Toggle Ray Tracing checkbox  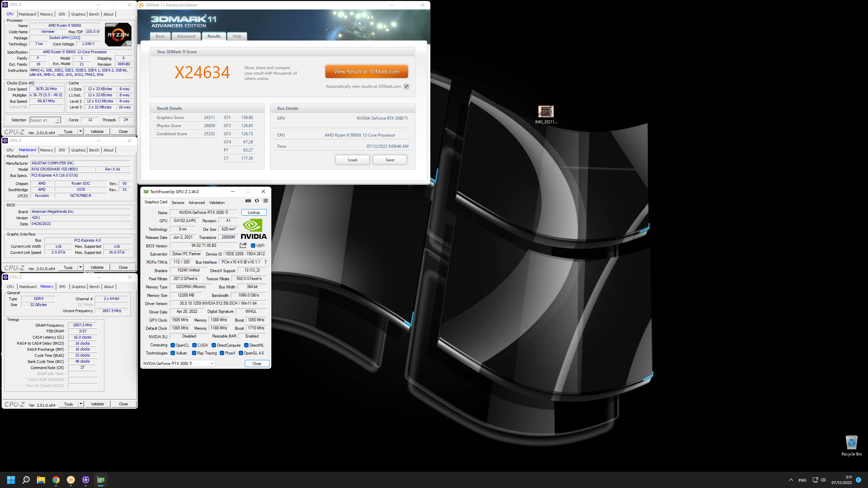[194, 353]
